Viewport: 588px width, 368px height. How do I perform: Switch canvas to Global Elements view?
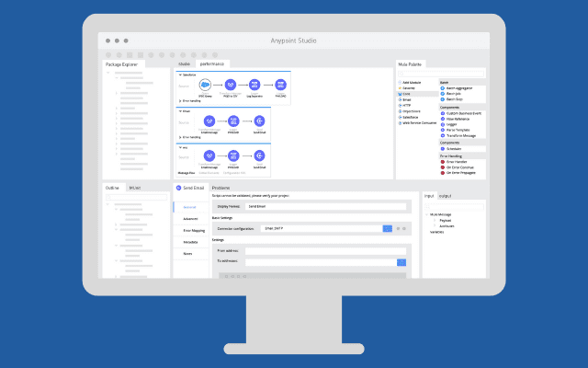coord(209,173)
